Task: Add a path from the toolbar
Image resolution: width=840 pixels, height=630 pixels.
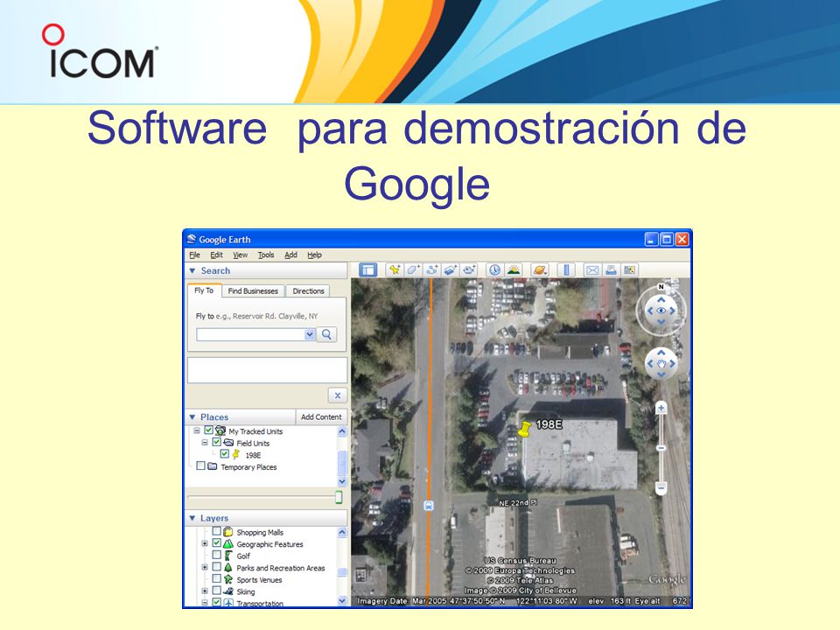Action: click(431, 270)
